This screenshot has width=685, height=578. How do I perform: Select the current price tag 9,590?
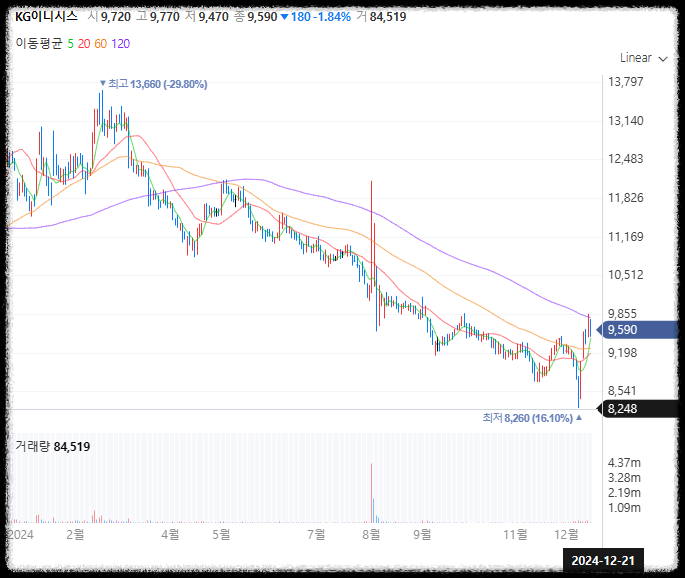638,330
